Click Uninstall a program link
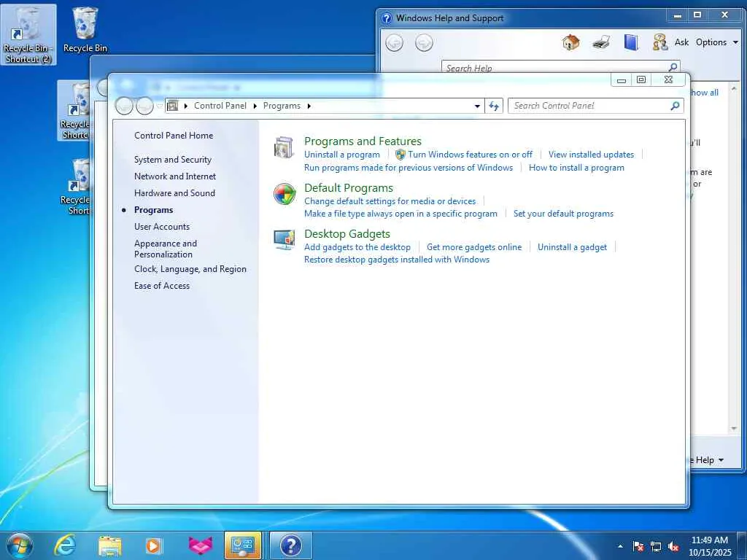Viewport: 747px width, 560px height. point(341,155)
